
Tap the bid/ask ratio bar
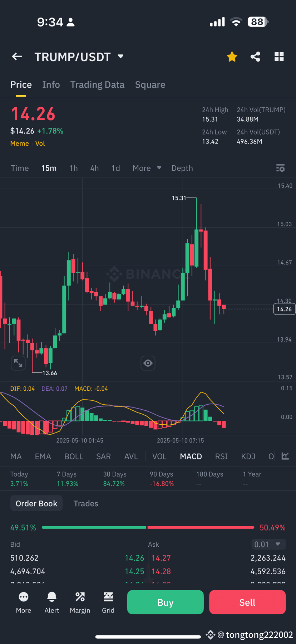(x=148, y=527)
